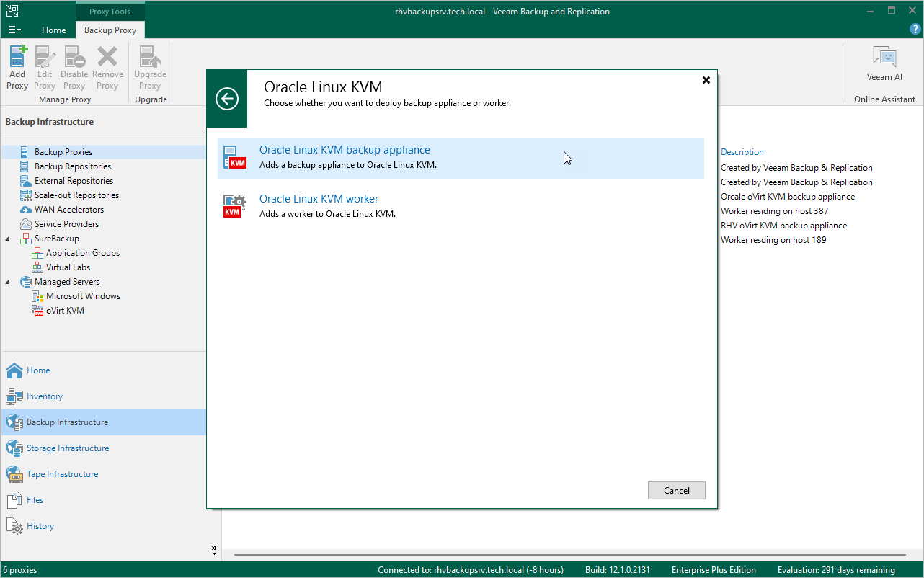The height and width of the screenshot is (578, 924).
Task: Click the Oracle Linux KVM backup appliance icon
Action: point(235,159)
